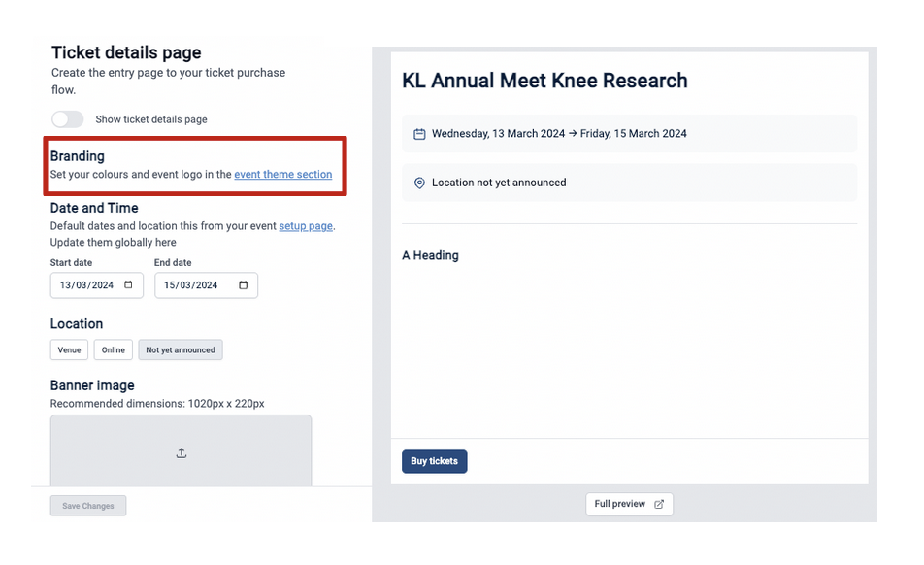This screenshot has height=565, width=924.
Task: Open the setup page link
Action: click(305, 226)
